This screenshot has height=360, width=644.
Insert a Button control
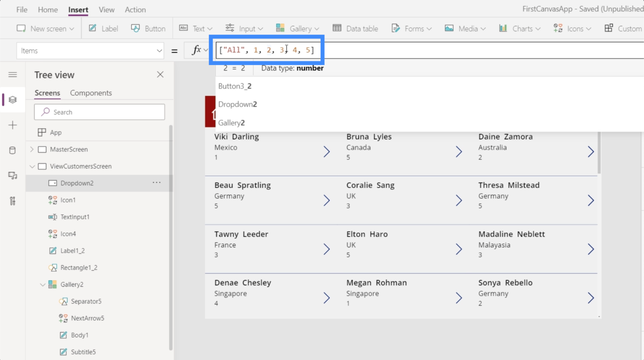(x=148, y=28)
